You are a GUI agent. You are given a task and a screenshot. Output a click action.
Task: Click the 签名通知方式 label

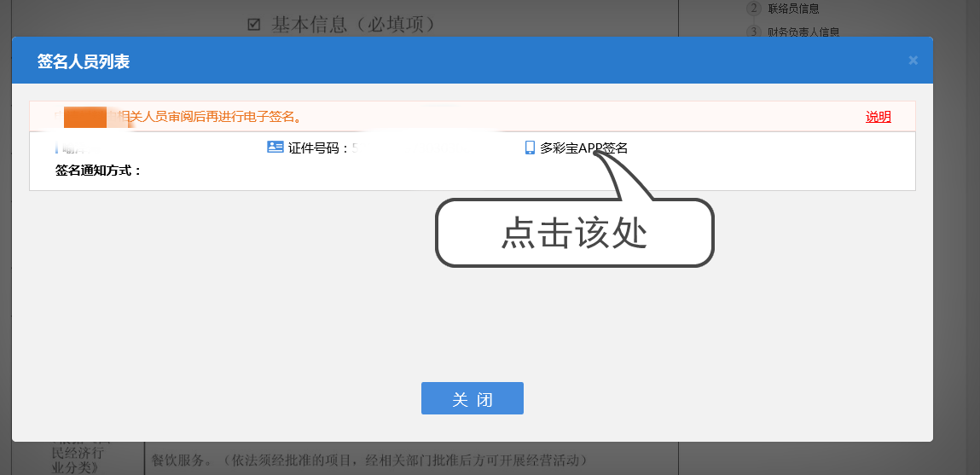point(99,170)
